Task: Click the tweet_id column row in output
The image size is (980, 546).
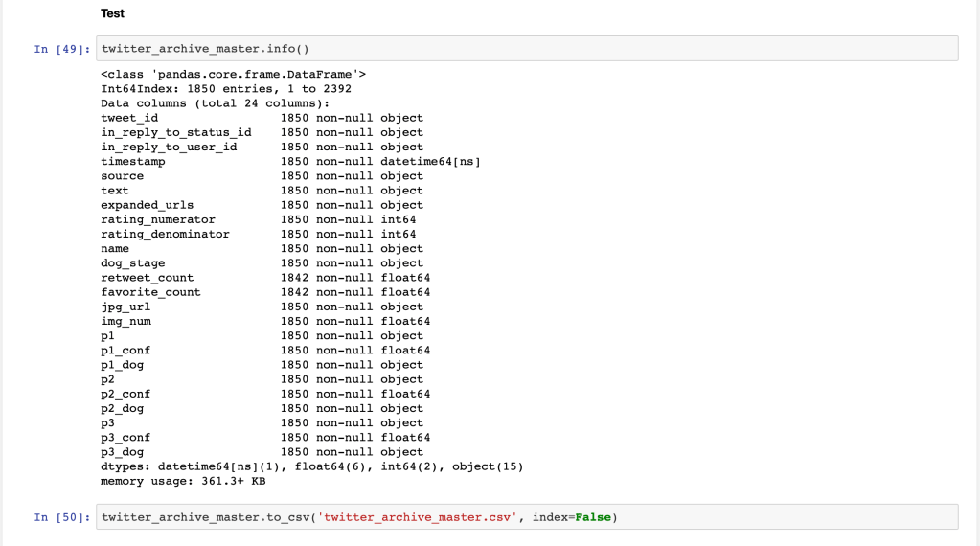Action: [262, 118]
